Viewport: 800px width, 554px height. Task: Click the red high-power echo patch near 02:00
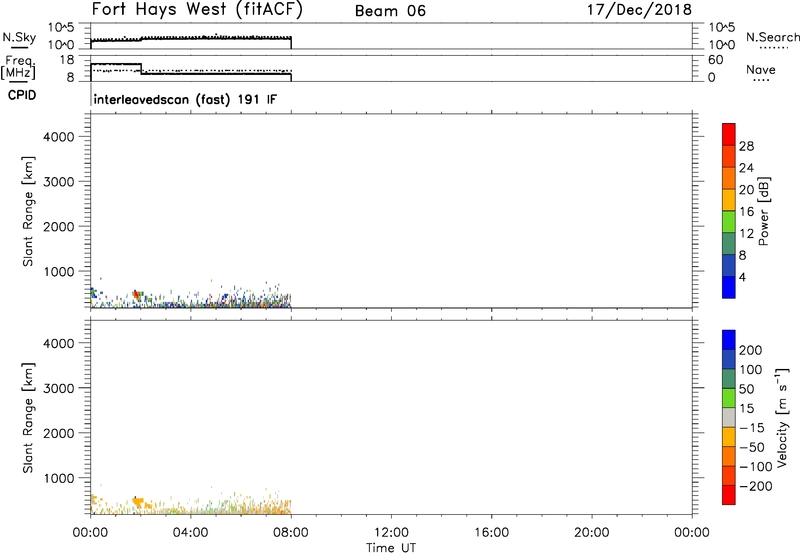pos(136,294)
